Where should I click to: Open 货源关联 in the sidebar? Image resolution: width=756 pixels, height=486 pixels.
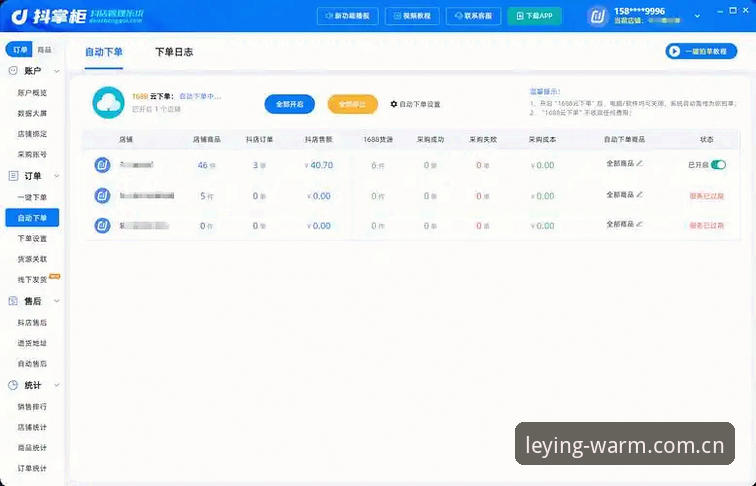pyautogui.click(x=32, y=259)
